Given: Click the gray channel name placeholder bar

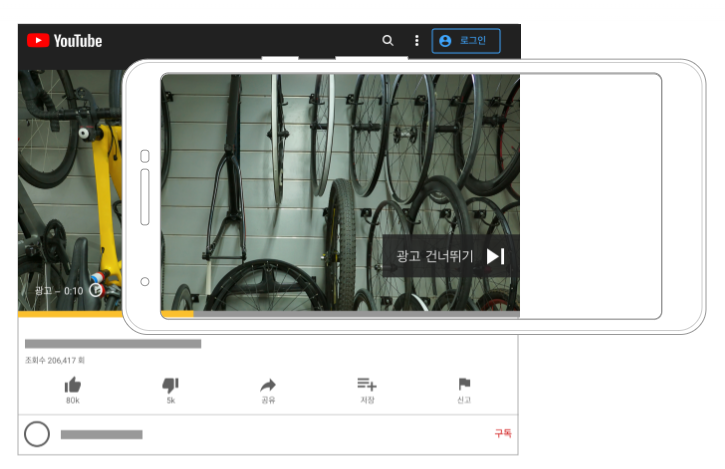Looking at the screenshot, I should [102, 434].
